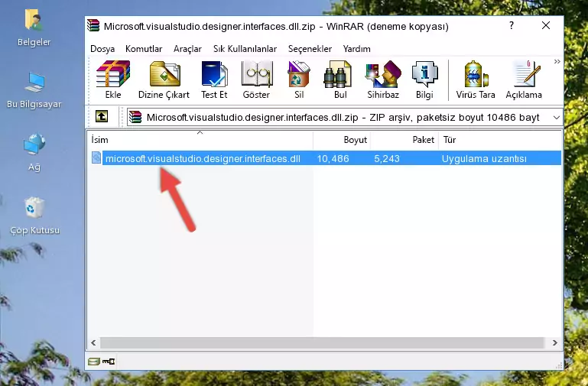Click the dll file's icon
Image resolution: width=588 pixels, height=386 pixels.
(x=96, y=157)
